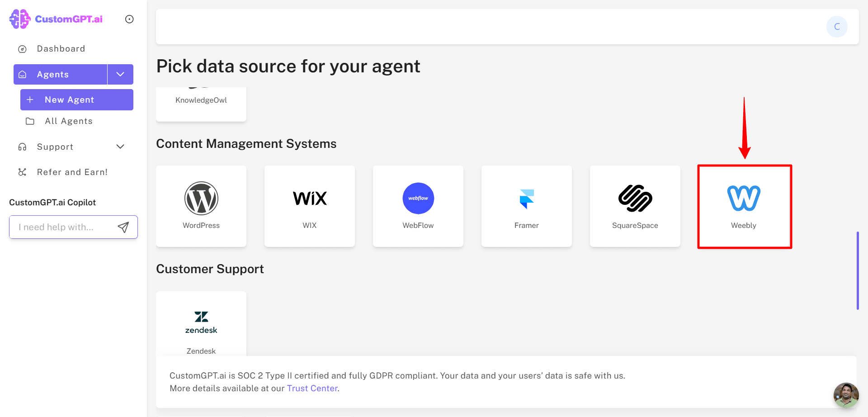
Task: Click the New Agent button
Action: click(77, 100)
